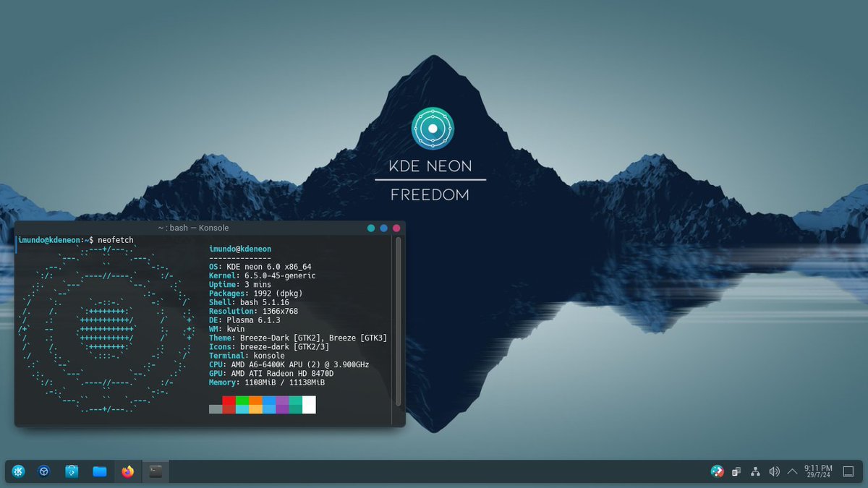The height and width of the screenshot is (488, 868).
Task: Click the Konsole title bar text
Action: tap(193, 228)
